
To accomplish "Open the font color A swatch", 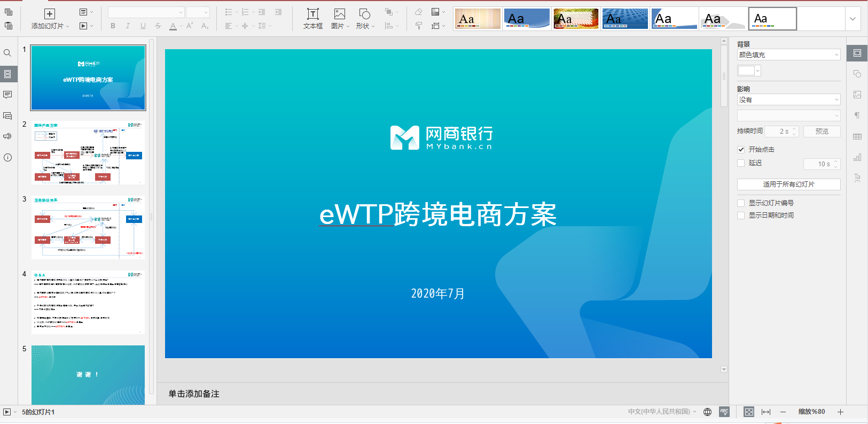I will 173,26.
